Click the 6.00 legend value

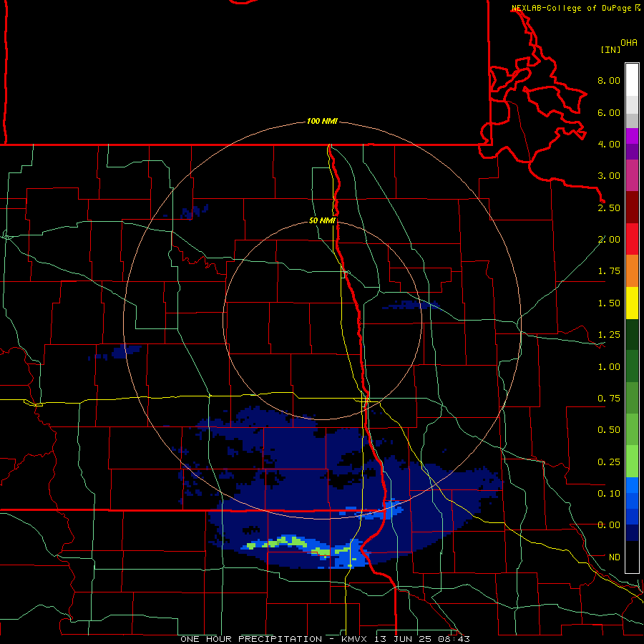[609, 112]
